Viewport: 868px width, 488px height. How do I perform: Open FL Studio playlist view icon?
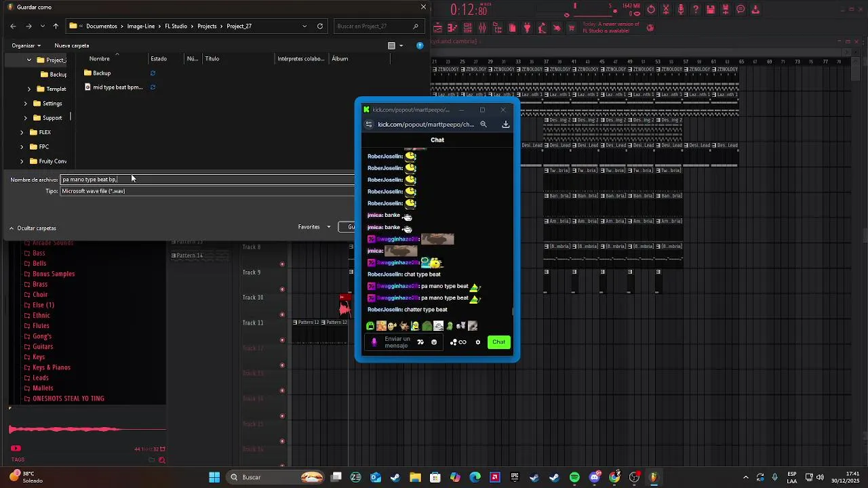(437, 28)
